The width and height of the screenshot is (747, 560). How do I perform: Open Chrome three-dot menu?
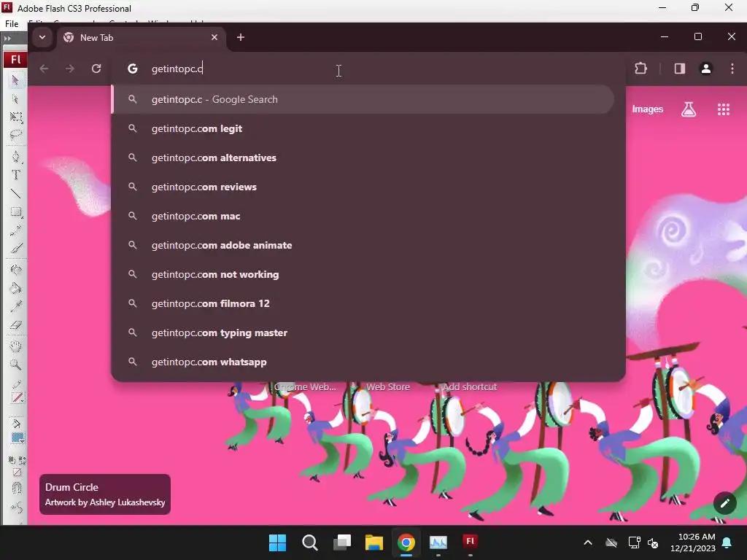pyautogui.click(x=732, y=69)
